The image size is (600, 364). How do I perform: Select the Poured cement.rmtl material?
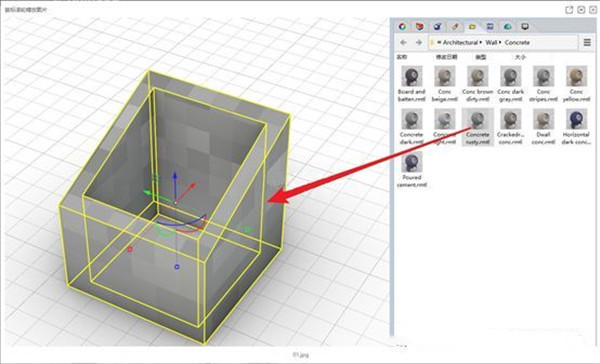pyautogui.click(x=412, y=170)
